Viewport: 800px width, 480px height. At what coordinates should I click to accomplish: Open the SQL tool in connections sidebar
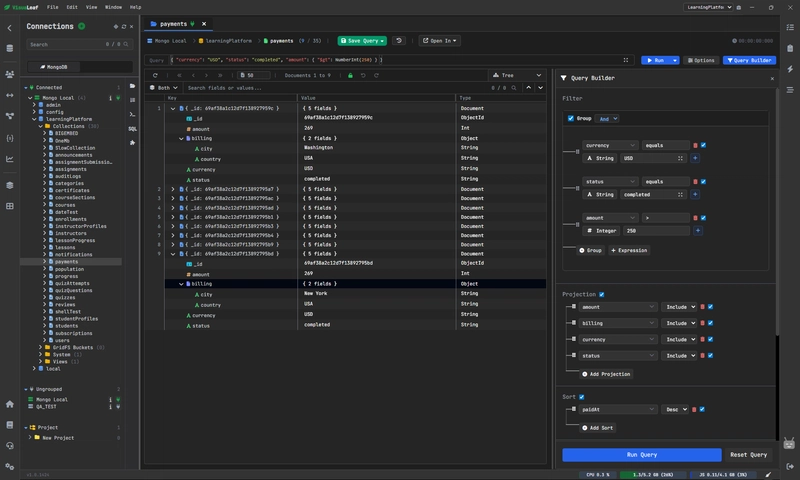pyautogui.click(x=132, y=129)
